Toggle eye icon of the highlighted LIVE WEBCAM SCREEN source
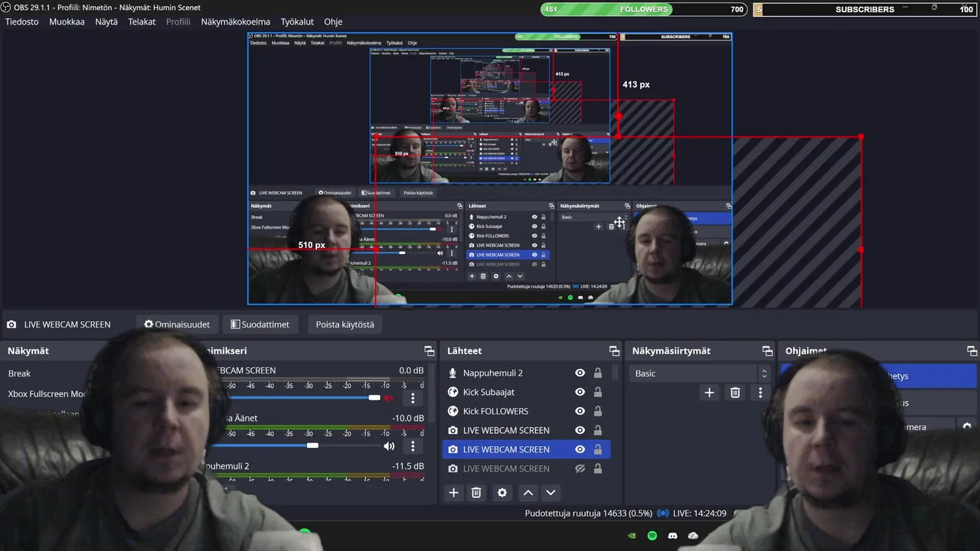The image size is (980, 551). (580, 449)
